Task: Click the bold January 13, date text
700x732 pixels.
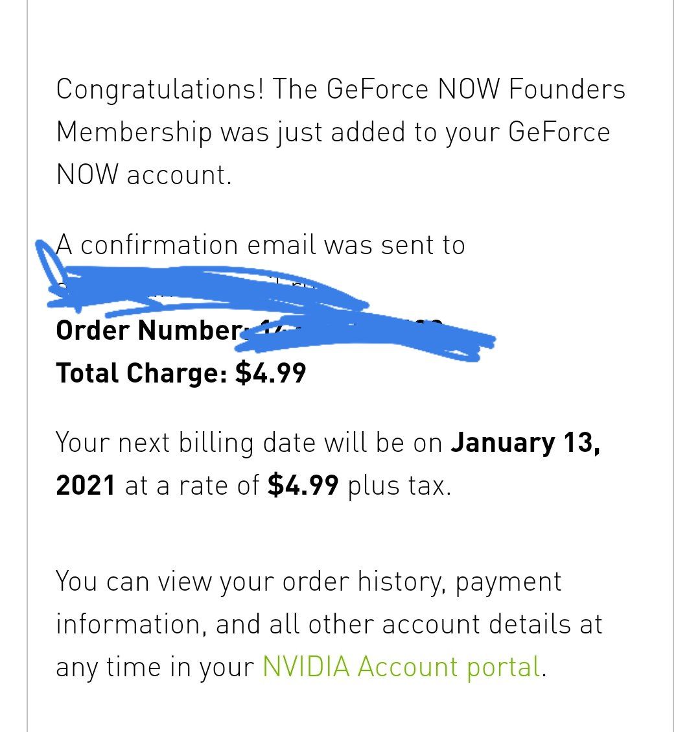Action: (525, 442)
